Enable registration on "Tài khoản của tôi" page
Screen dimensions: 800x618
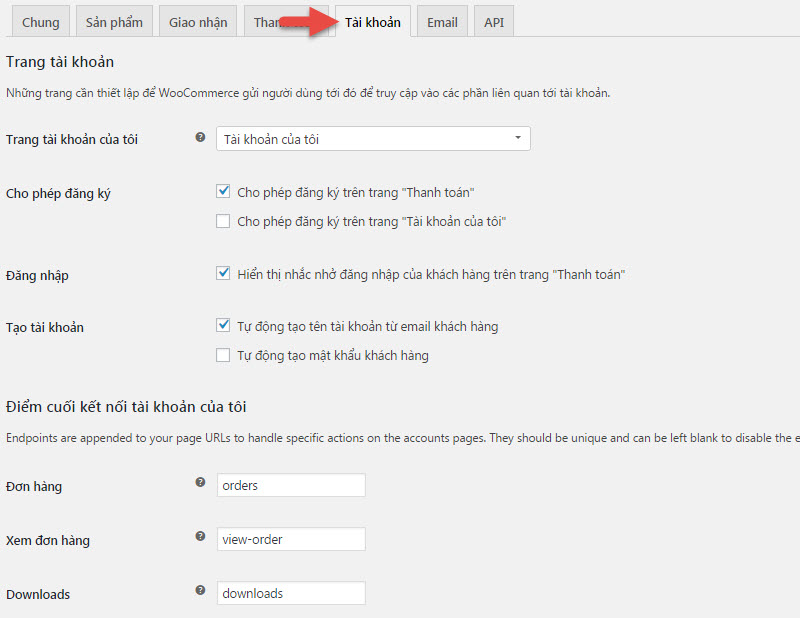[223, 221]
